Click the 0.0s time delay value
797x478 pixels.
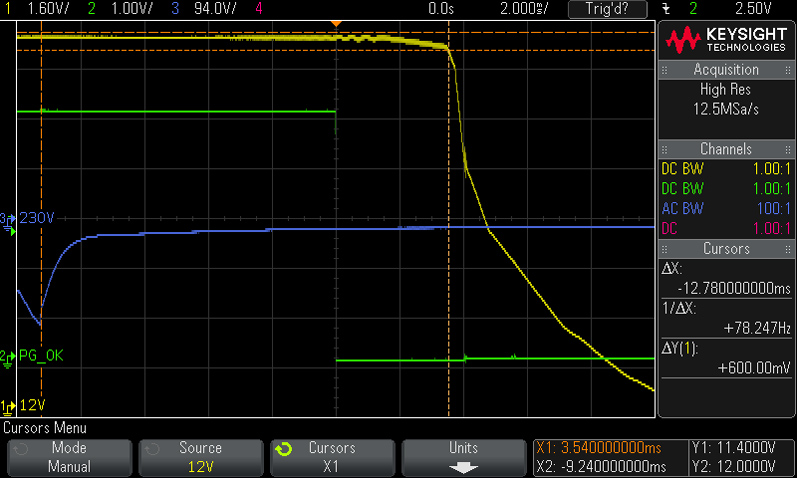tap(441, 9)
